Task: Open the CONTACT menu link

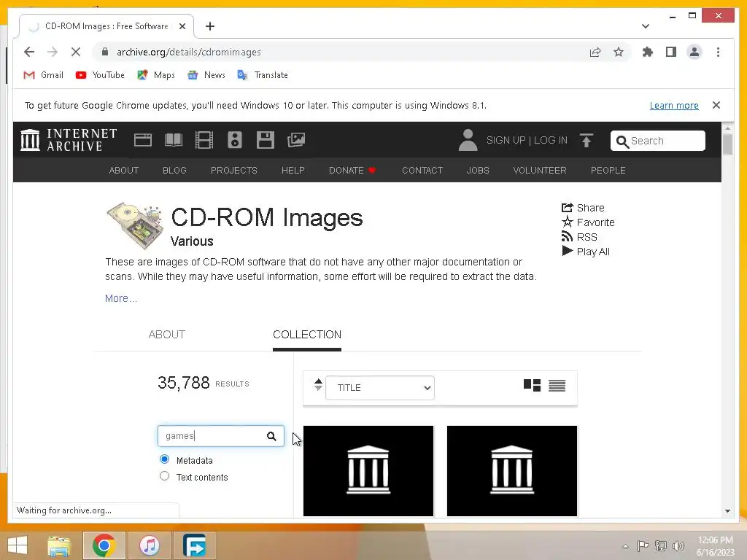Action: pos(422,170)
